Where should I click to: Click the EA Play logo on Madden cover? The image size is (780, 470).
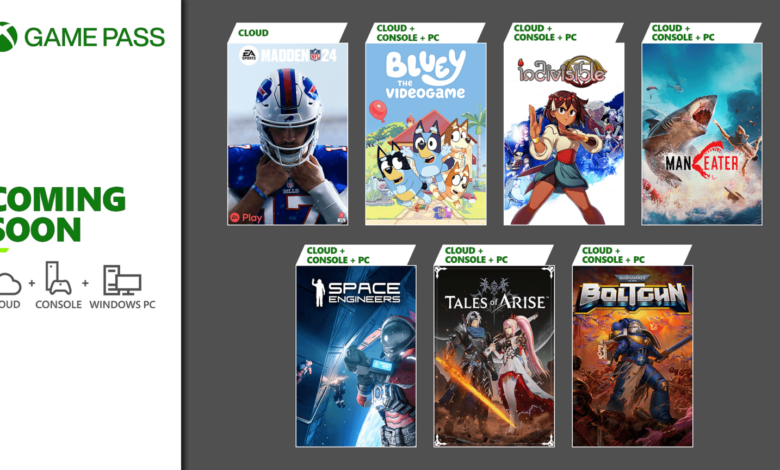coord(246,218)
